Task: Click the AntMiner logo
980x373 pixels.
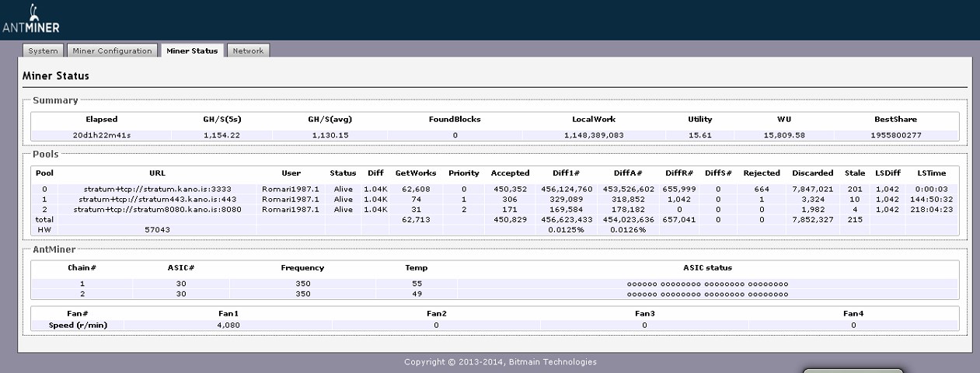Action: (x=32, y=19)
